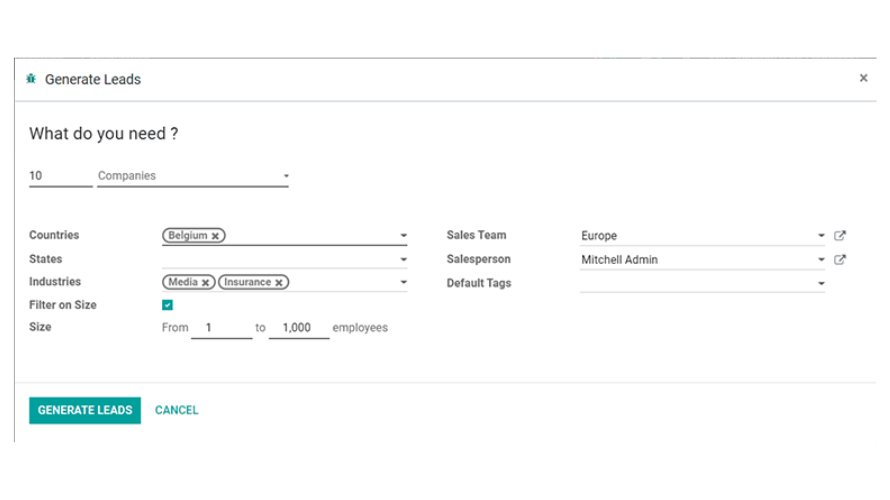Remove the Media industry tag

tap(205, 283)
